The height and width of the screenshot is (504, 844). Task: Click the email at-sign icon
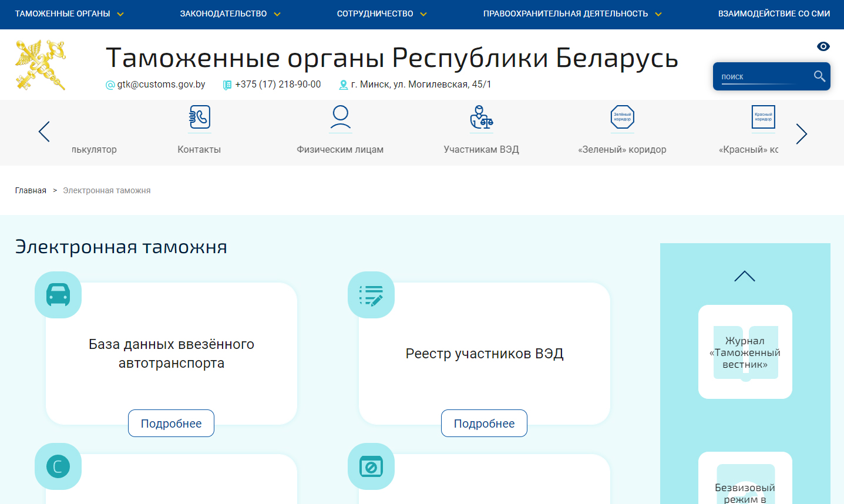coord(110,85)
